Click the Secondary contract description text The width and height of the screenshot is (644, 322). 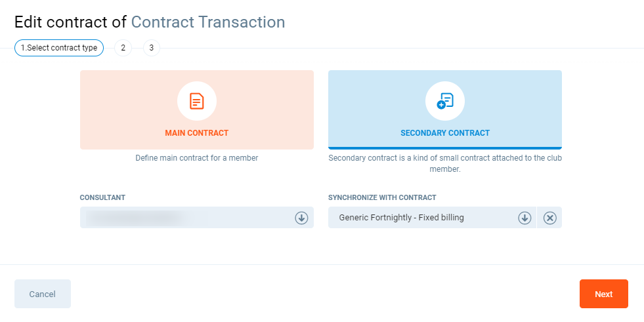[x=445, y=163]
